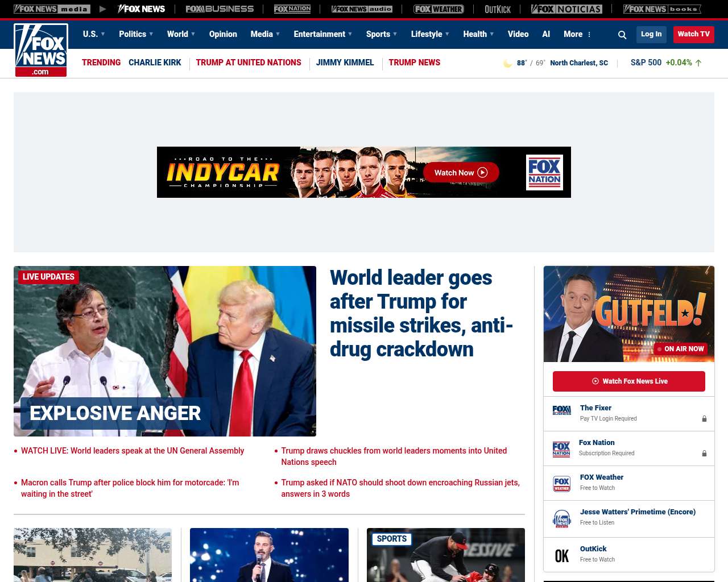Select trending topic Charlie Kirk
This screenshot has width=728, height=582.
point(155,63)
